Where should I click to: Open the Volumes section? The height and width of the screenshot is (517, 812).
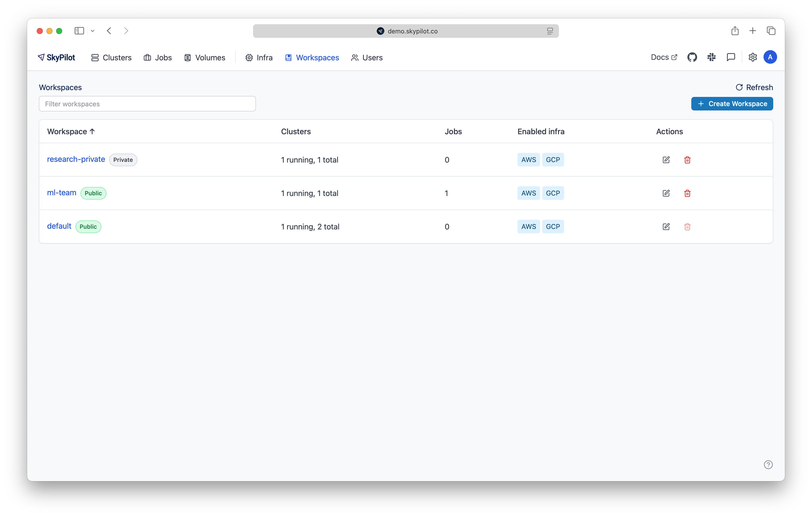point(205,58)
